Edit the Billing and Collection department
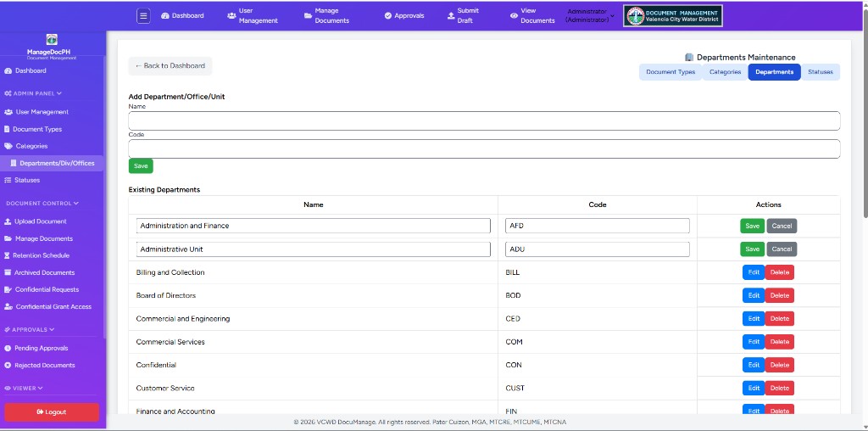The width and height of the screenshot is (868, 431). (754, 272)
